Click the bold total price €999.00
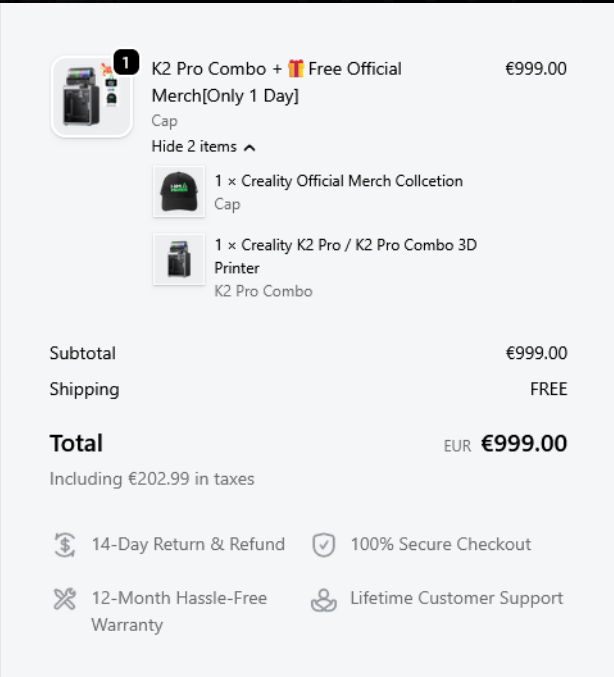This screenshot has height=677, width=614. pyautogui.click(x=524, y=444)
